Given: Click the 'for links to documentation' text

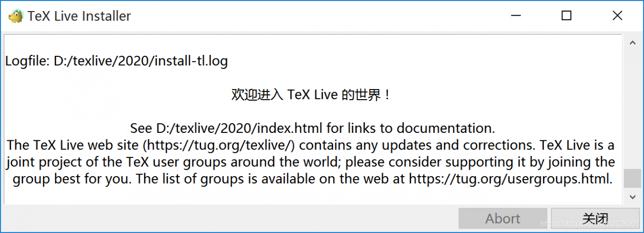Looking at the screenshot, I should point(411,128).
